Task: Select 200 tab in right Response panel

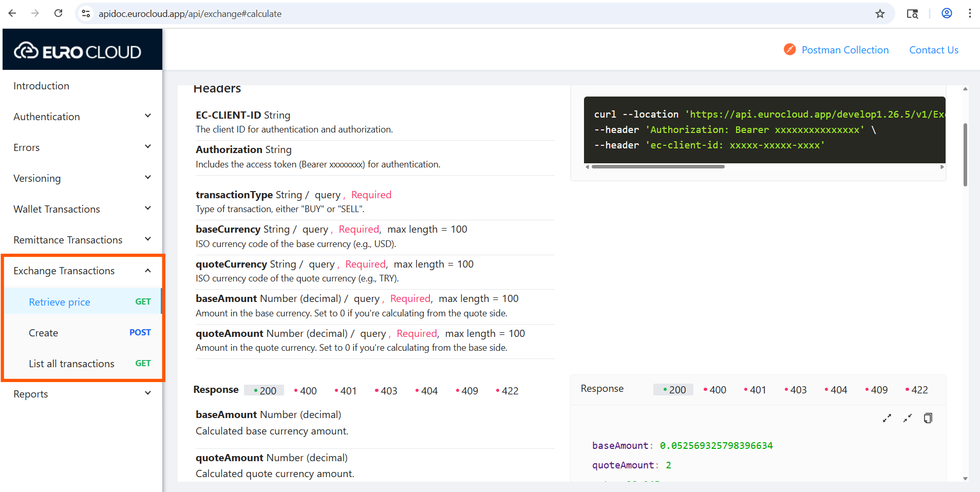Action: 673,390
